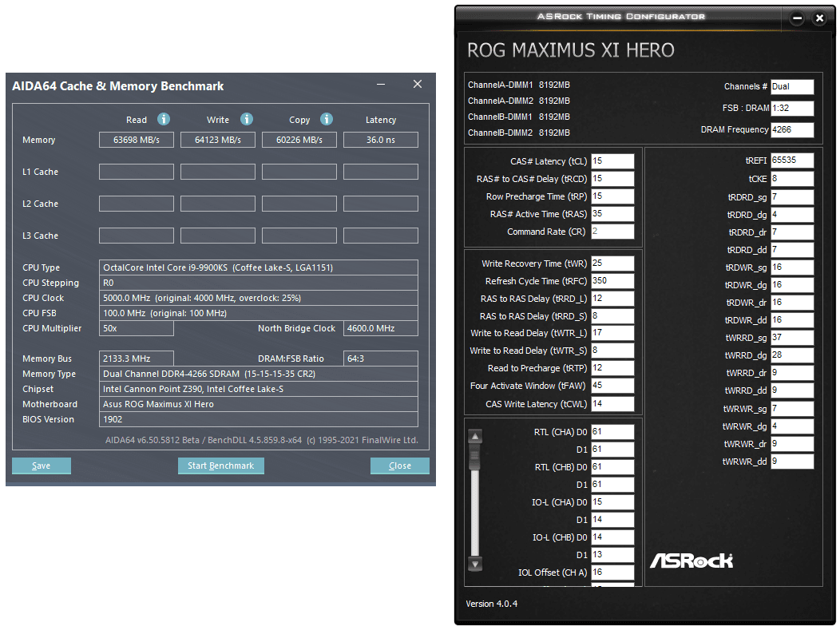Image resolution: width=840 pixels, height=630 pixels.
Task: Click the tWRRD_dg field showing 28
Action: 792,355
